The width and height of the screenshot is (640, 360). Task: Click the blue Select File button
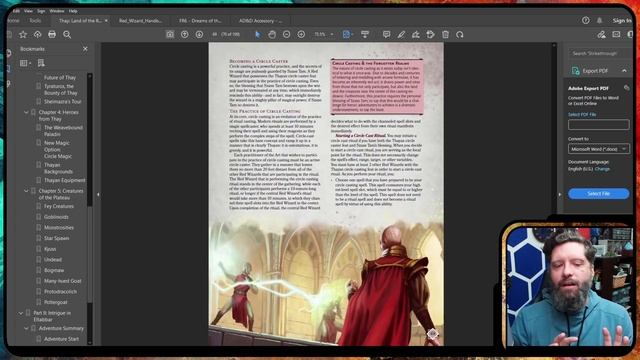pos(598,193)
